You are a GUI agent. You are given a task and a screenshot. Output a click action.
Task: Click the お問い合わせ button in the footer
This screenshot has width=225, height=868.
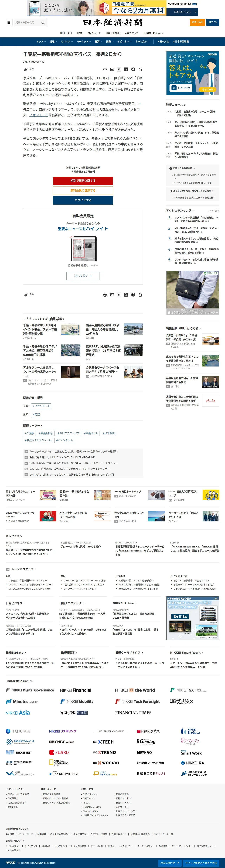point(170,863)
